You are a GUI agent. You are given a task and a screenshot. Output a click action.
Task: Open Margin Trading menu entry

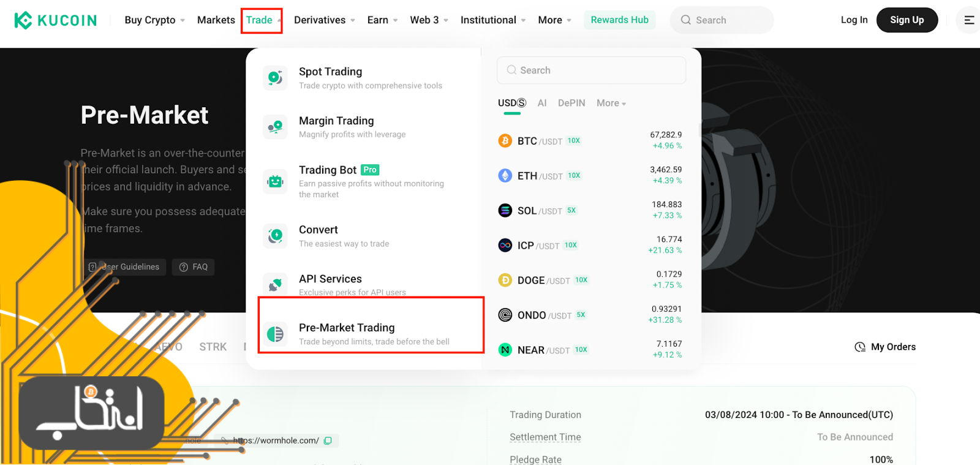364,127
